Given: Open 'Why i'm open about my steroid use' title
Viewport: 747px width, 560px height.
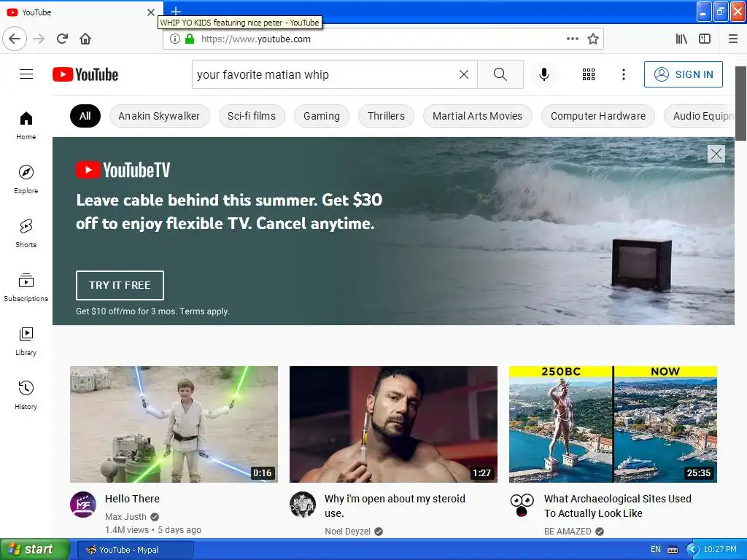Looking at the screenshot, I should click(395, 506).
